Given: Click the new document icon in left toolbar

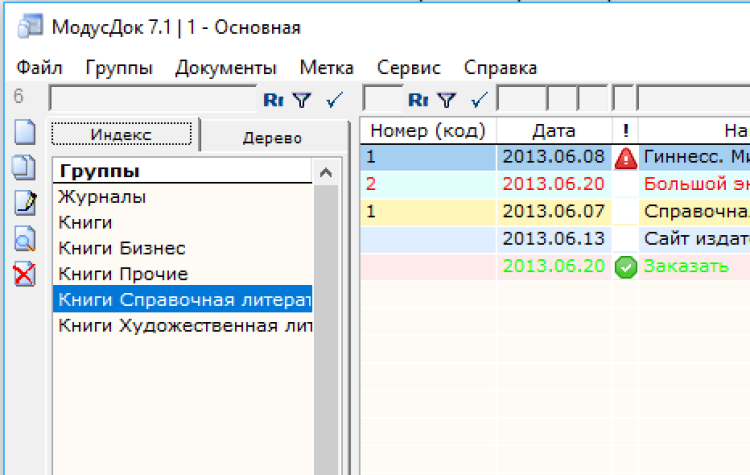Looking at the screenshot, I should tap(24, 133).
